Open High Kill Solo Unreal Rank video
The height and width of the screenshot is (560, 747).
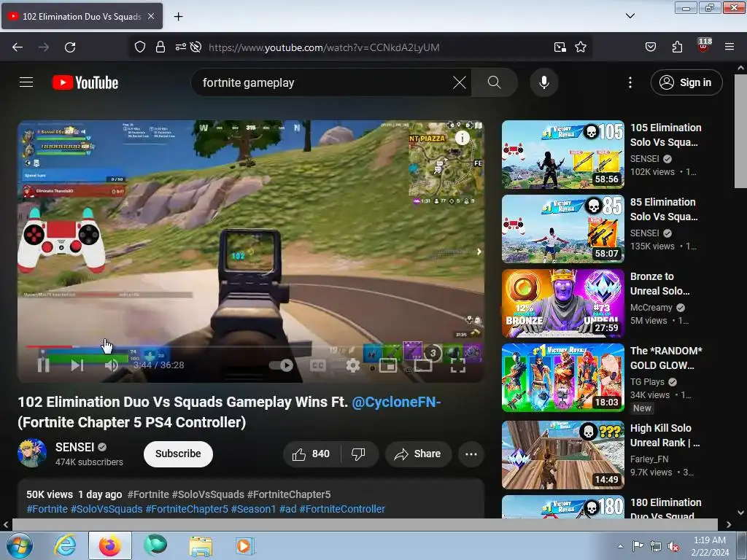coord(562,454)
